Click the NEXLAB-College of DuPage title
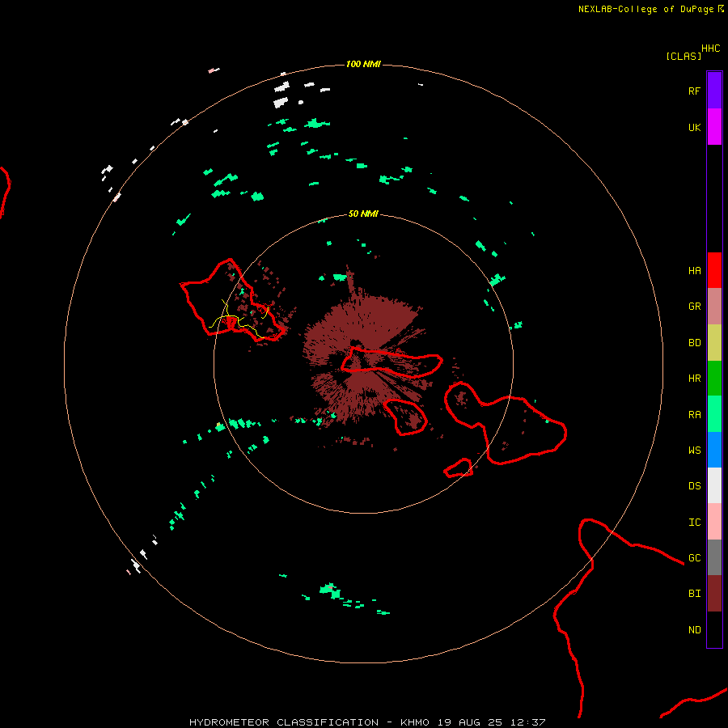 [x=645, y=9]
